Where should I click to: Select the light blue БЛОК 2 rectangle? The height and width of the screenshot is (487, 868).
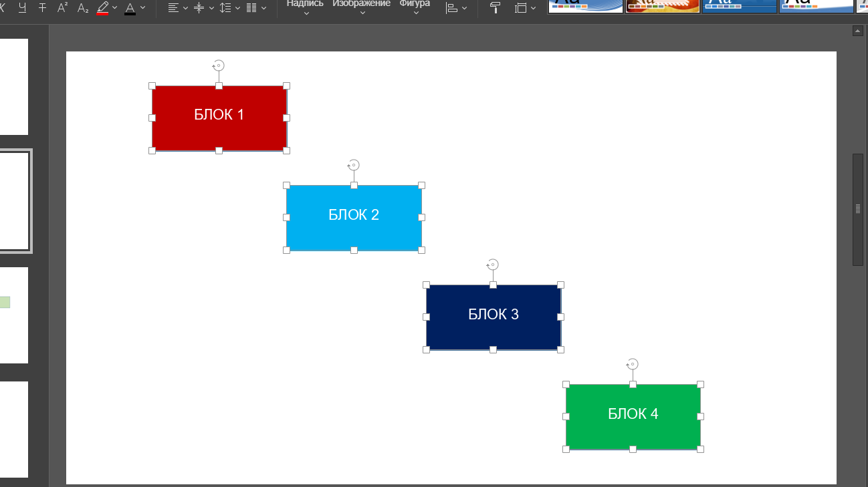point(354,218)
